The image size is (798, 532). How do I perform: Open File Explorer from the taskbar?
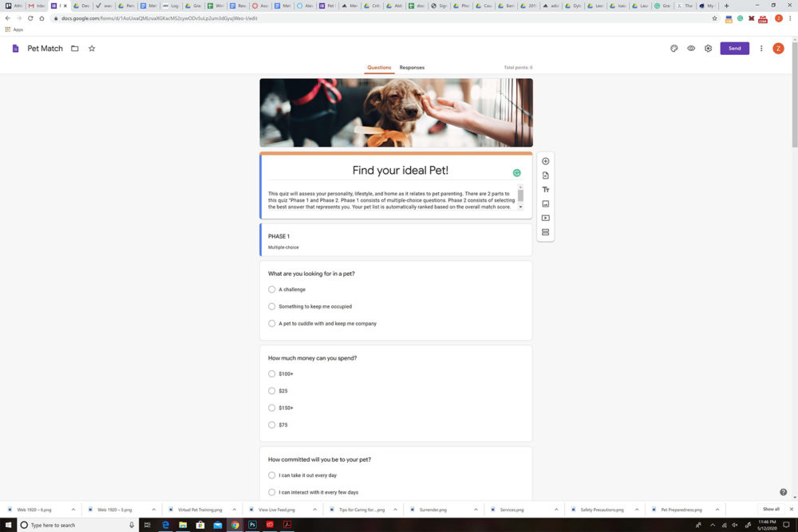(183, 524)
